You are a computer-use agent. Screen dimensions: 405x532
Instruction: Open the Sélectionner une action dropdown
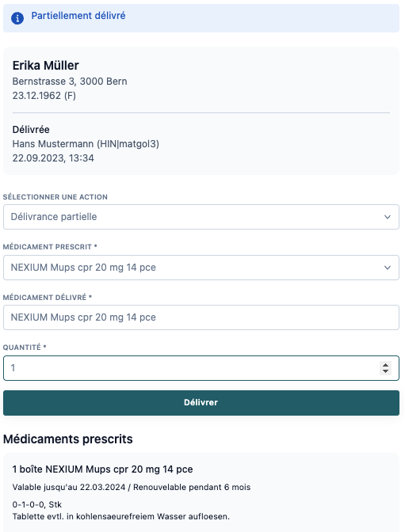click(x=201, y=217)
